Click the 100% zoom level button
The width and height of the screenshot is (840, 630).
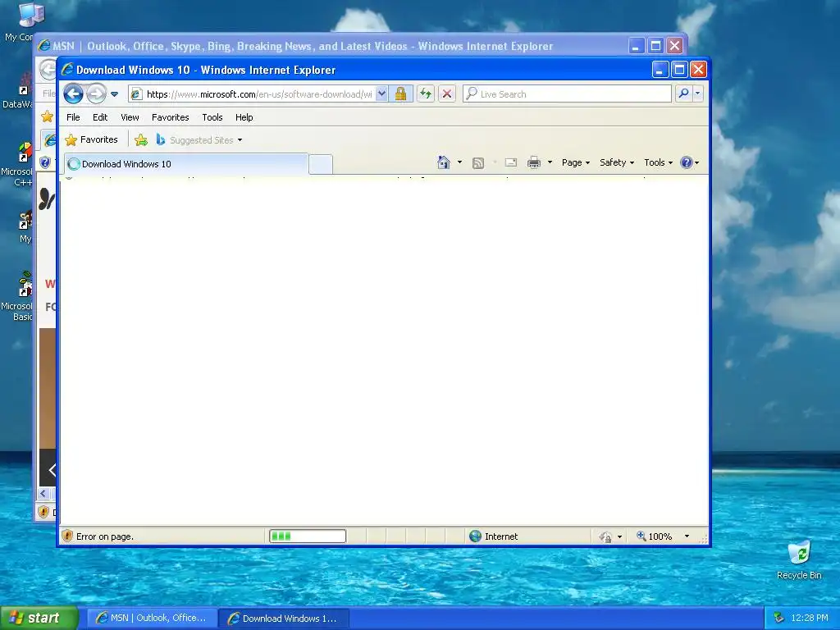(x=654, y=536)
